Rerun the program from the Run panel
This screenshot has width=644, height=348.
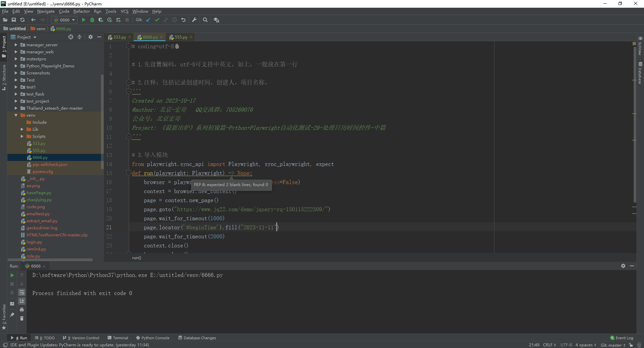point(12,275)
